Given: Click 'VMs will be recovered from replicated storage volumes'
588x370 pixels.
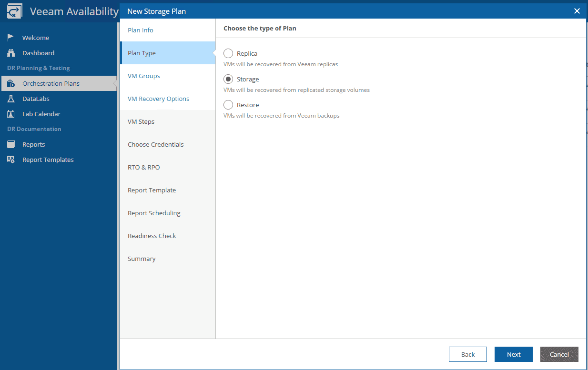Looking at the screenshot, I should point(296,90).
